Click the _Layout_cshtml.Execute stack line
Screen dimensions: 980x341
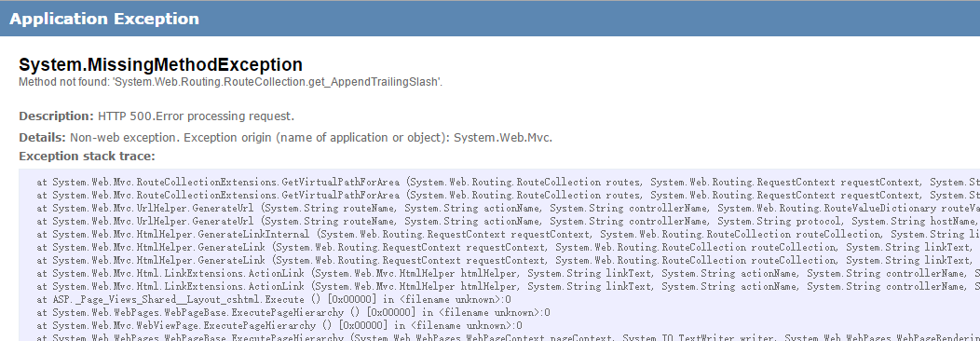275,299
